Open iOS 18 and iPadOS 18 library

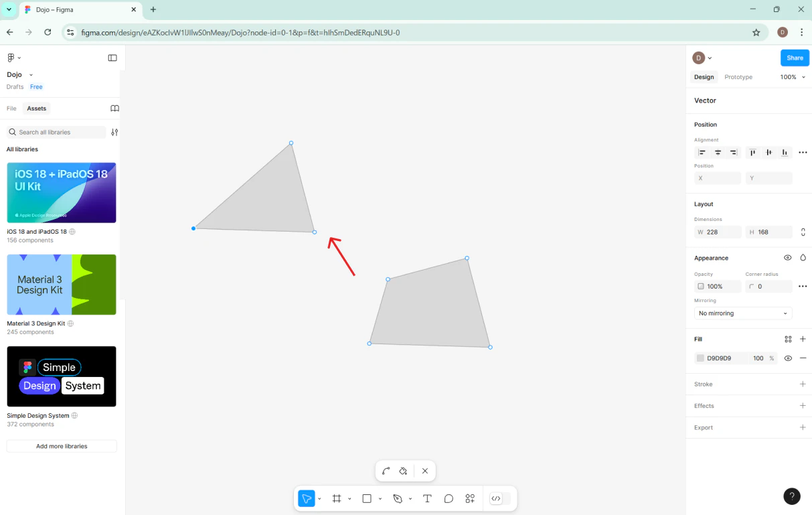point(62,192)
